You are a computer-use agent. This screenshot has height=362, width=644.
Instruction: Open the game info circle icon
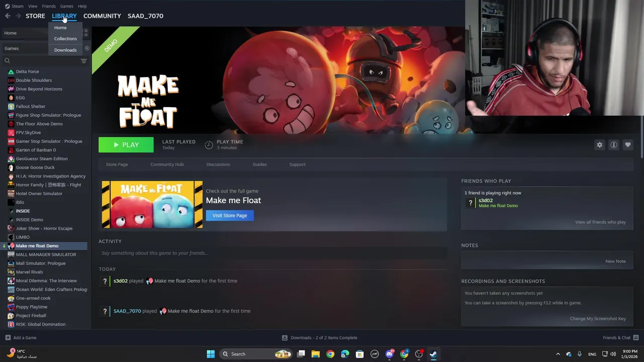[614, 145]
